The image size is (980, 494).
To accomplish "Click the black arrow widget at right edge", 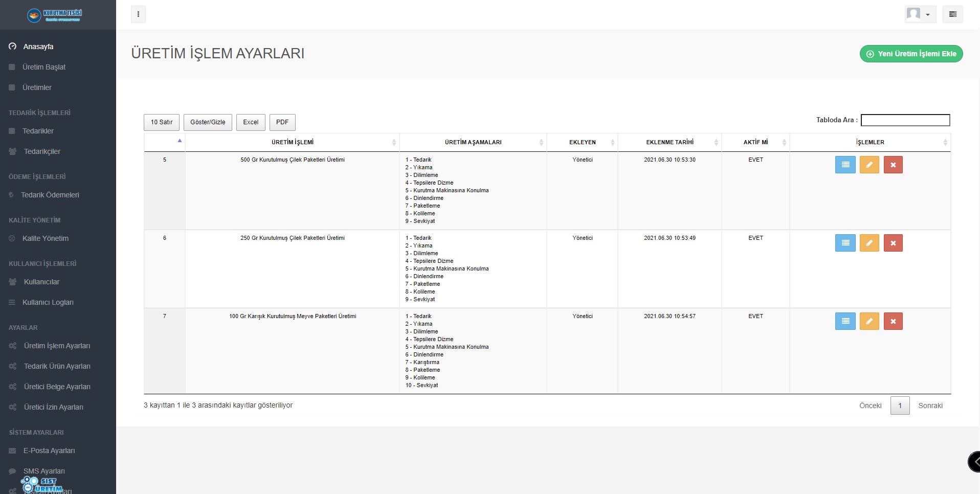I will (974, 462).
